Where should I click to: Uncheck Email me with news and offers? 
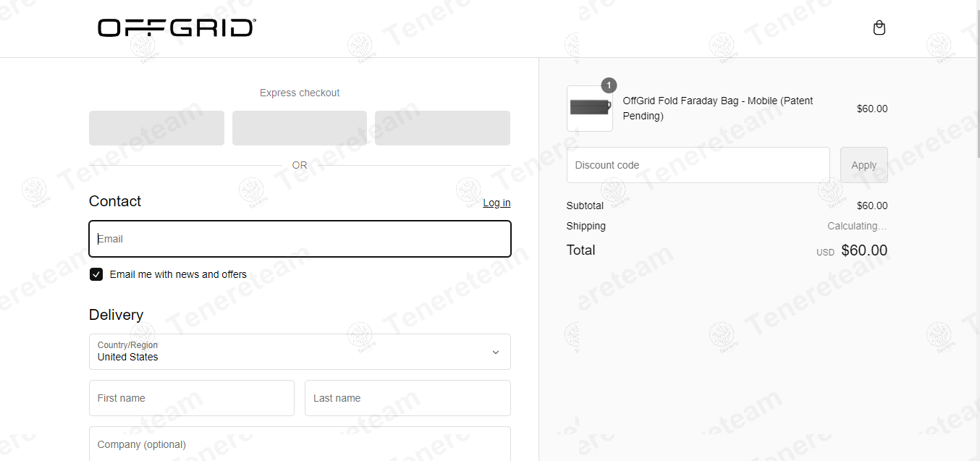coord(96,274)
